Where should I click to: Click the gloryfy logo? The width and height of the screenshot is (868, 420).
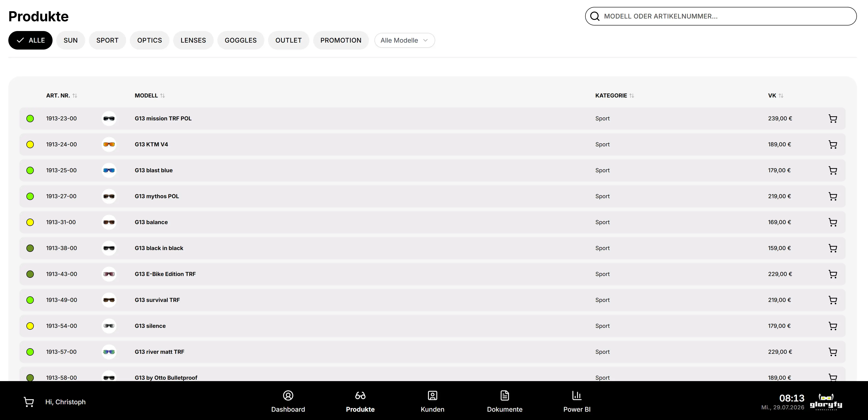point(826,402)
